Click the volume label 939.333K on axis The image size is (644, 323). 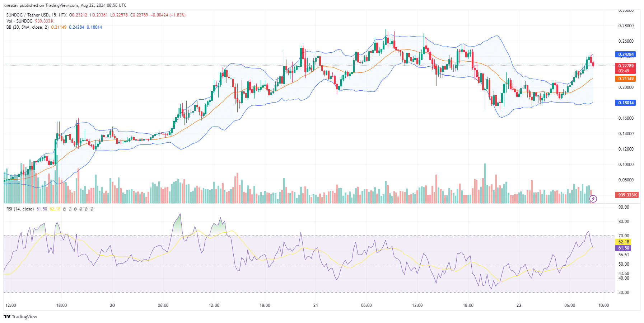(627, 195)
